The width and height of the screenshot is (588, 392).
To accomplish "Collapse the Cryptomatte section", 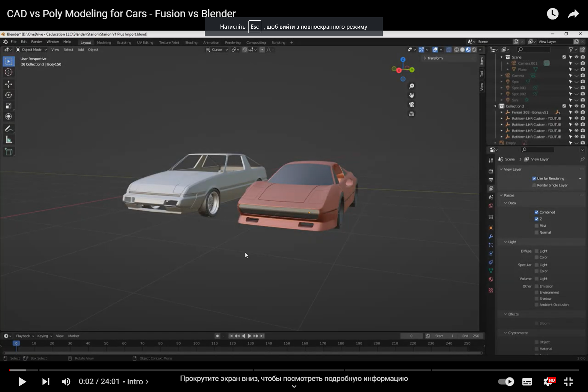I will [x=505, y=333].
